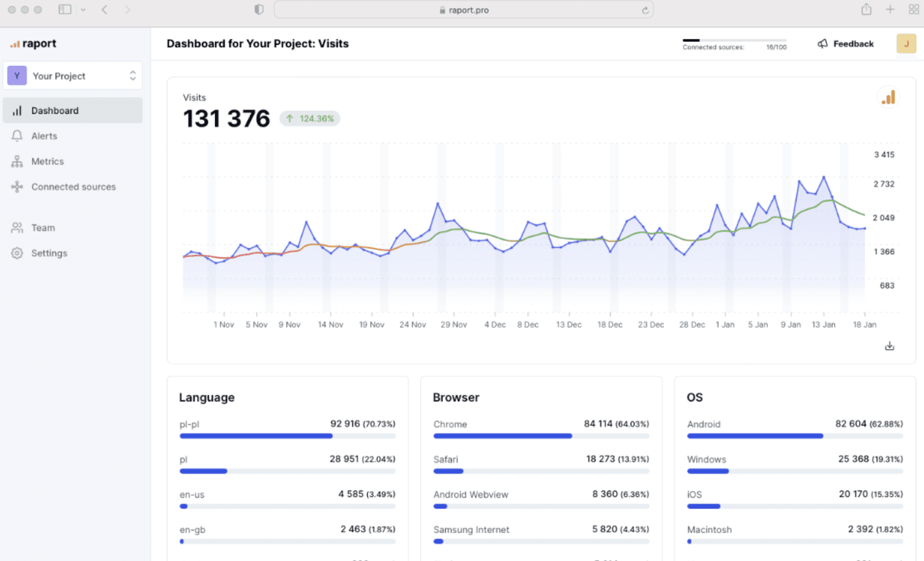
Task: Open Connected sources in sidebar
Action: click(x=73, y=186)
